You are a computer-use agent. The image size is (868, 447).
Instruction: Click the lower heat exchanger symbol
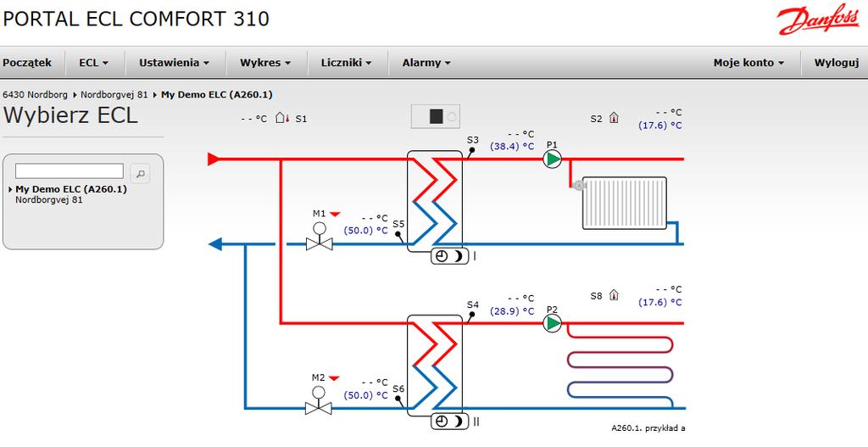tap(435, 366)
